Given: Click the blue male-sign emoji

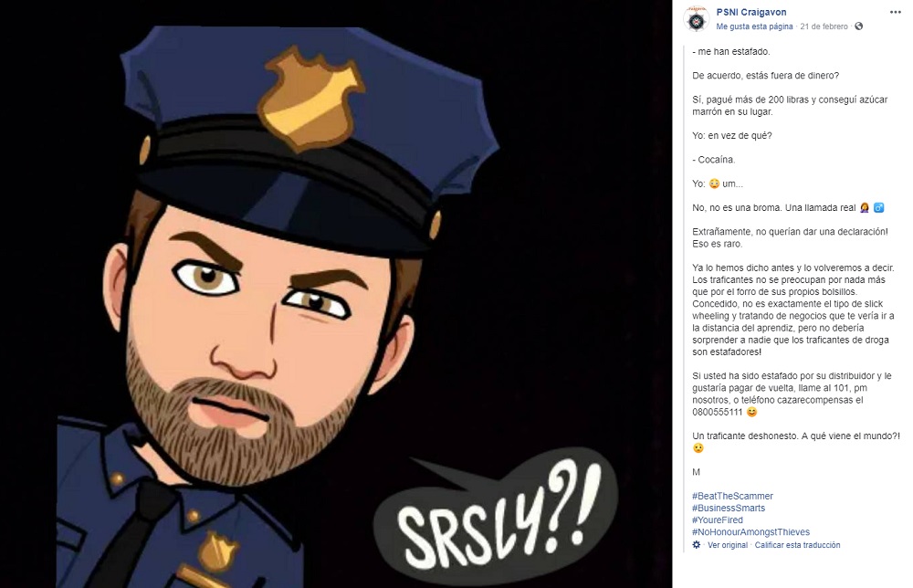Looking at the screenshot, I should 878,208.
